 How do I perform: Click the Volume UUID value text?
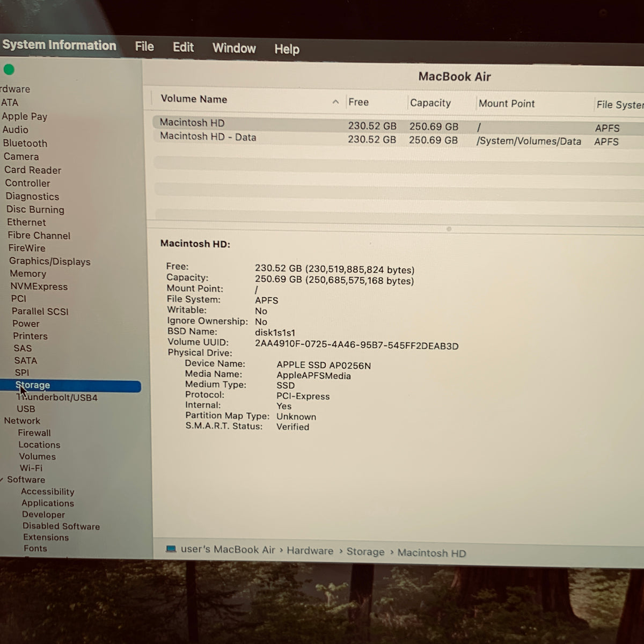click(x=356, y=346)
